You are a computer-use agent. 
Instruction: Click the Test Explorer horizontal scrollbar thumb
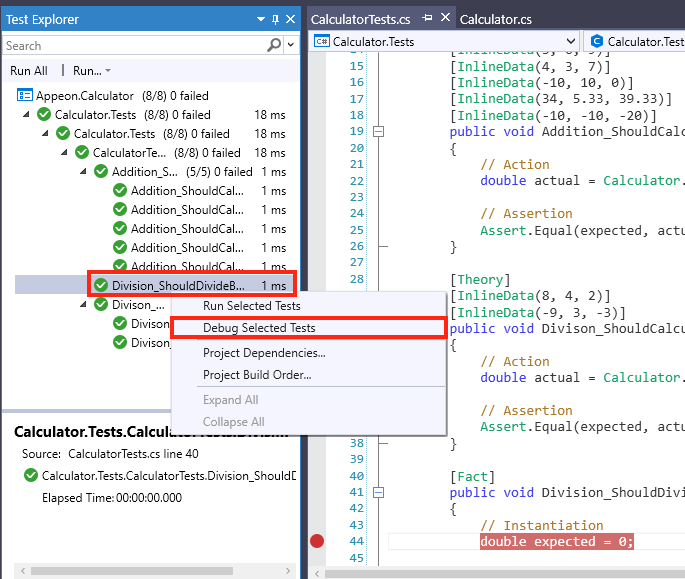click(x=132, y=571)
